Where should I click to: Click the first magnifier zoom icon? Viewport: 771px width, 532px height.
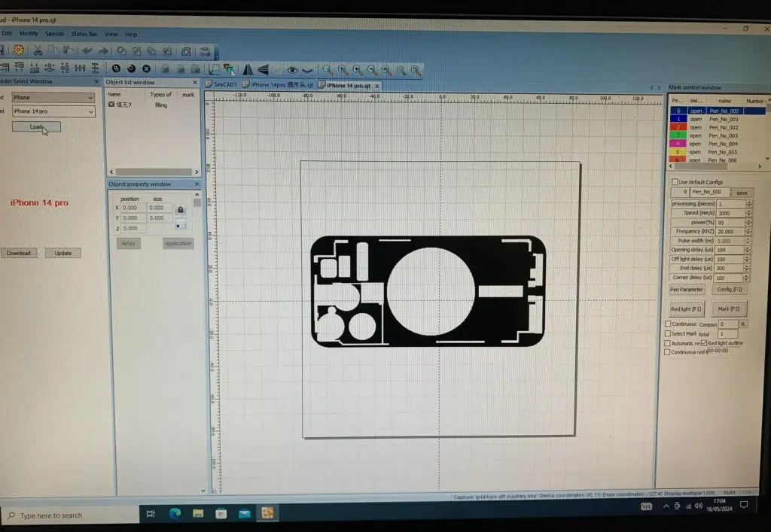point(328,70)
